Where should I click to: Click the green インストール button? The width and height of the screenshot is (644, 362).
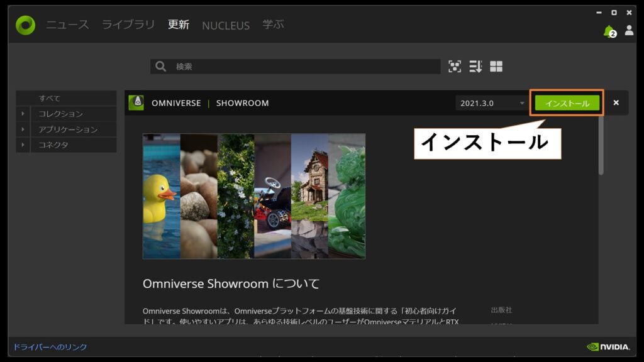coord(567,103)
